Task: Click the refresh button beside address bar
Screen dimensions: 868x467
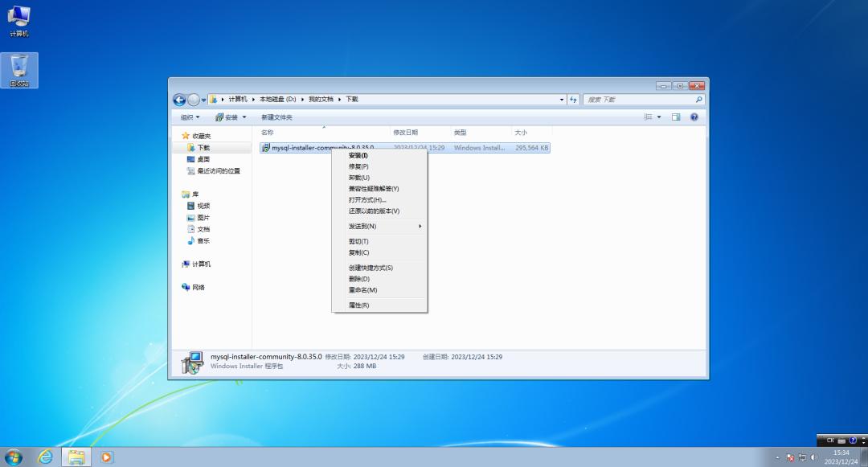Action: (573, 100)
